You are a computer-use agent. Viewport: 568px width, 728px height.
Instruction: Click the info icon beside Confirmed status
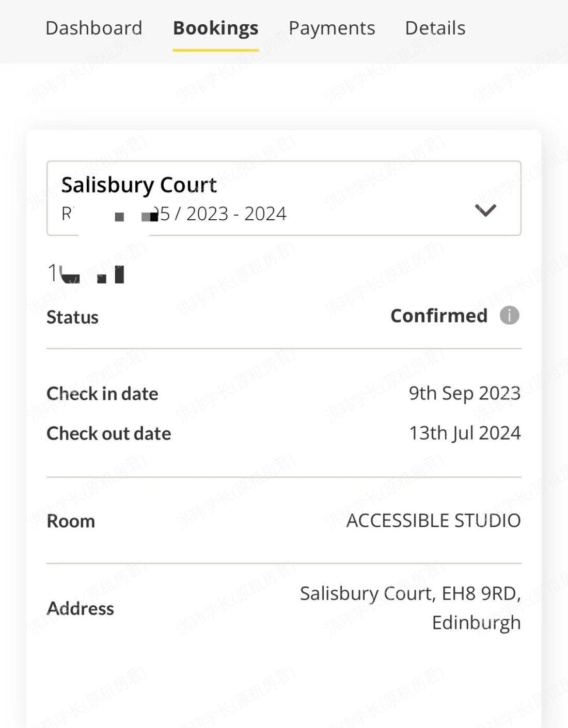point(509,316)
